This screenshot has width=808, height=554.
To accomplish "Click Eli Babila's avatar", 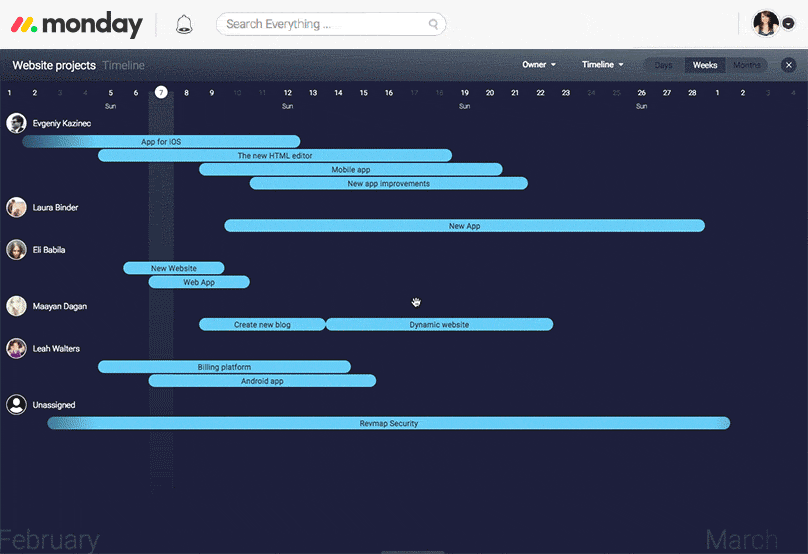I will pyautogui.click(x=16, y=249).
